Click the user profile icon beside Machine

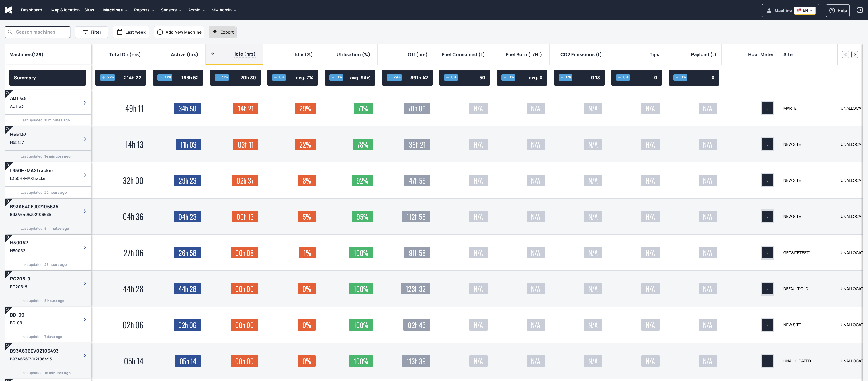(769, 10)
